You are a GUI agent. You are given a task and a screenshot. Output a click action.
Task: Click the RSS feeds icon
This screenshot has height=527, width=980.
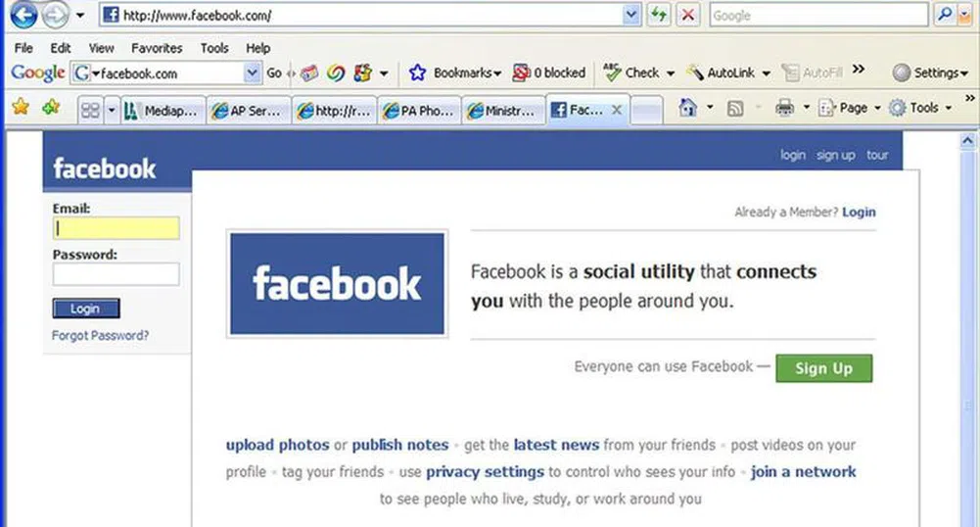coord(735,109)
